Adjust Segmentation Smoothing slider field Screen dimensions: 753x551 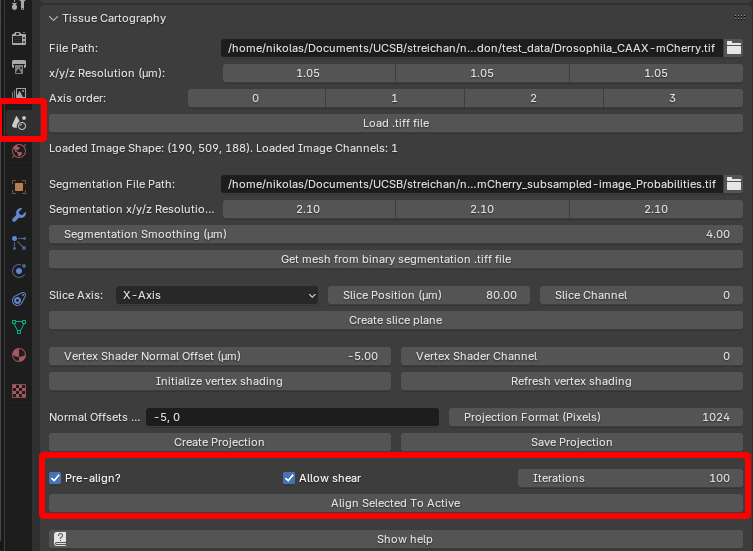pyautogui.click(x=396, y=234)
